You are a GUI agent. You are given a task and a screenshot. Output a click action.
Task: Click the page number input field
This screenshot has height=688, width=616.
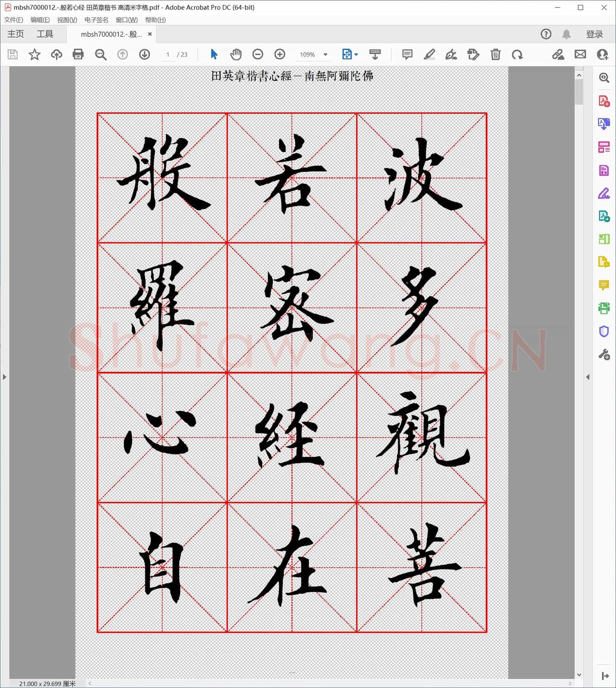coord(168,55)
